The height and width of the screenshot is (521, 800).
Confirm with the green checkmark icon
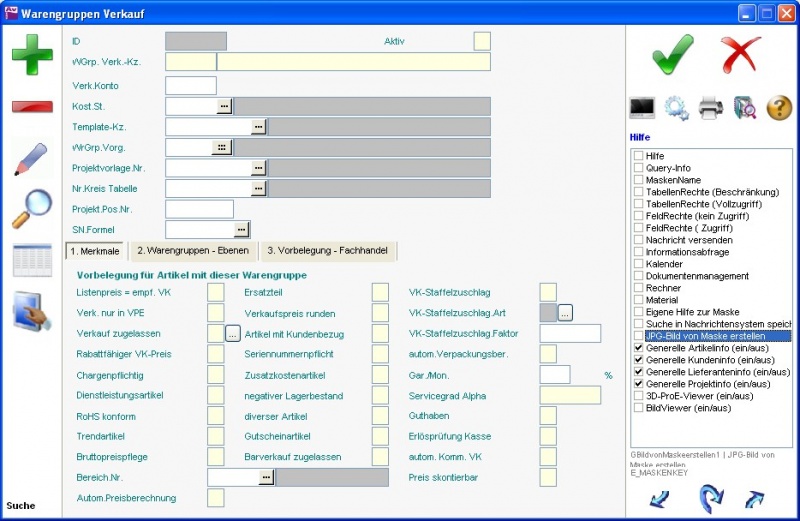pos(672,53)
